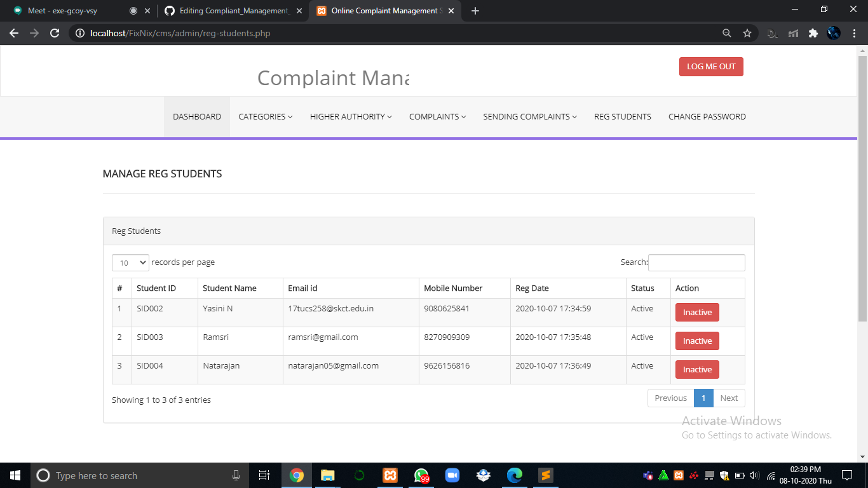Open Windows Security from the system tray
This screenshot has height=488, width=868.
coord(724,475)
